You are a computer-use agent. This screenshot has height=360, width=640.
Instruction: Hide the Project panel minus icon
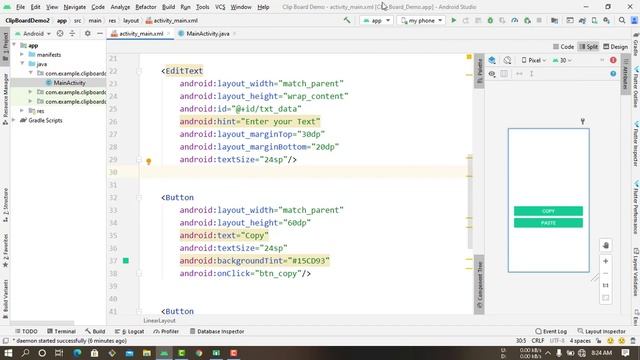tap(100, 33)
